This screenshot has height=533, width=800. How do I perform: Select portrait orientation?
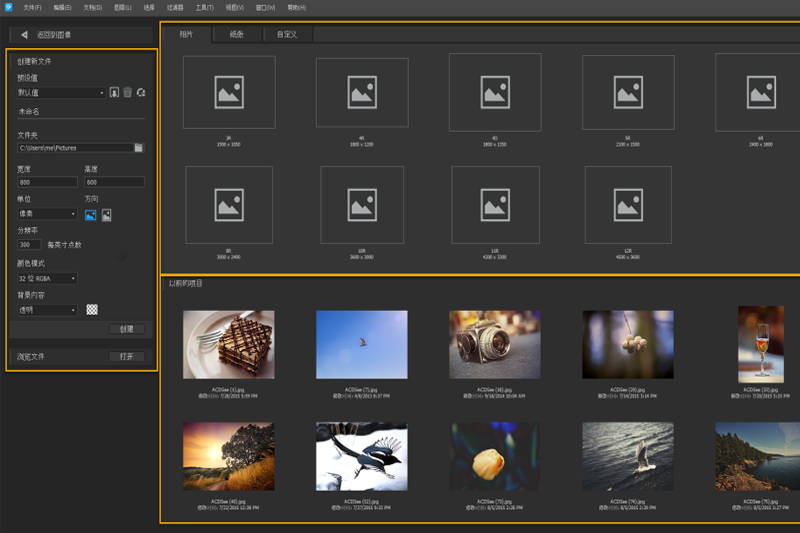click(x=106, y=214)
